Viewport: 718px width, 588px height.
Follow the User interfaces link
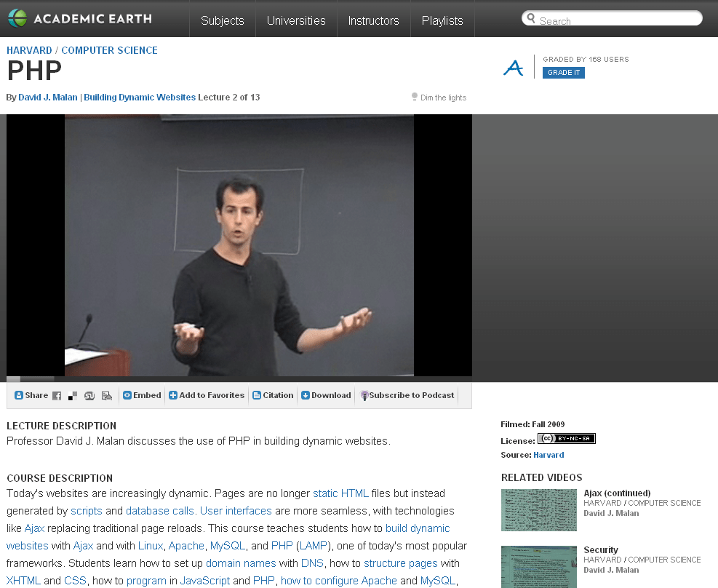pyautogui.click(x=236, y=511)
